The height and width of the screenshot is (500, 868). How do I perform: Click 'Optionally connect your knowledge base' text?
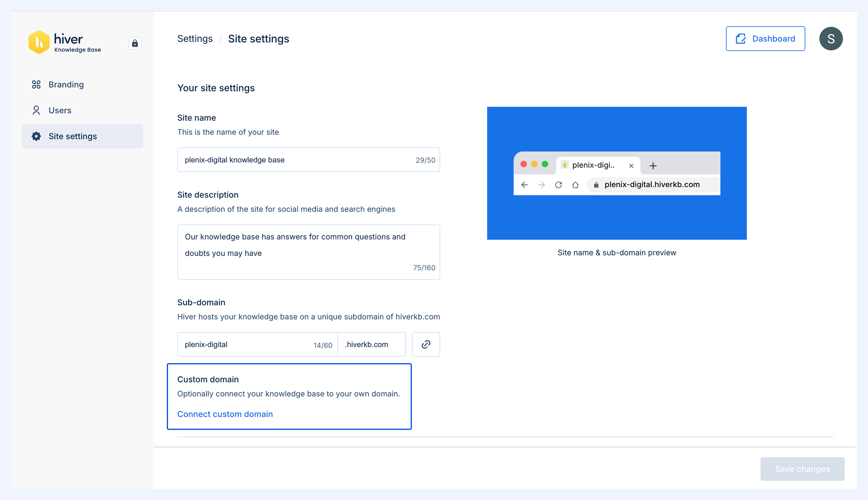coord(288,394)
